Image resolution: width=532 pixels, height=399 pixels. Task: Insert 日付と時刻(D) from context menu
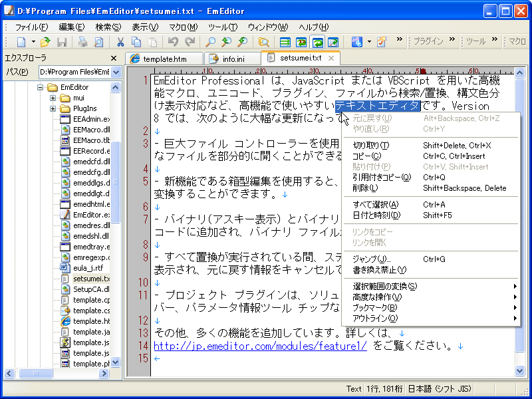432,215
